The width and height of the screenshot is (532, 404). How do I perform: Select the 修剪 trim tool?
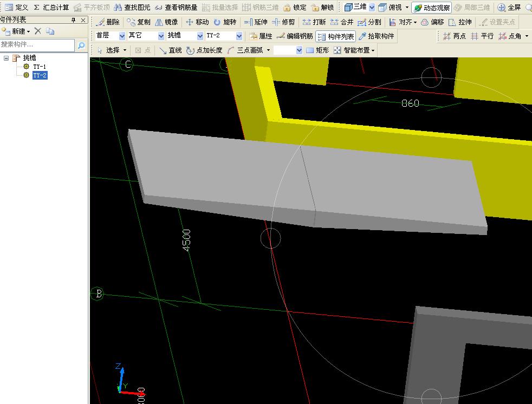tap(284, 22)
